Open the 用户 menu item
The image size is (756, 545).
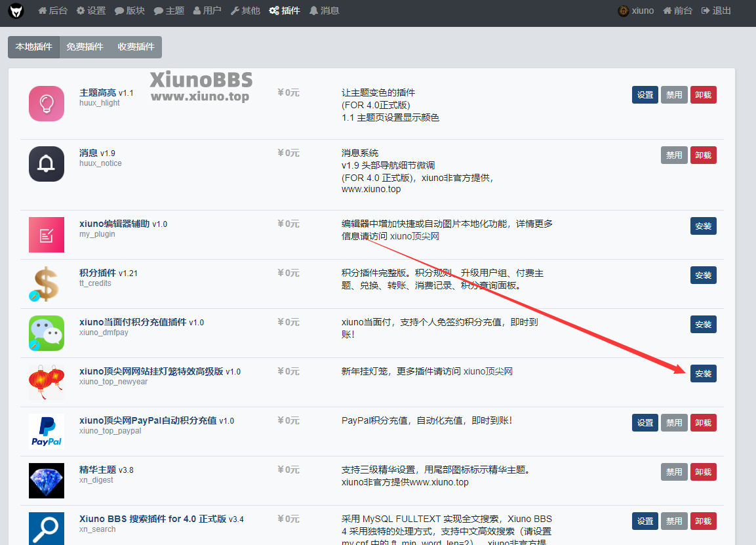tap(207, 10)
